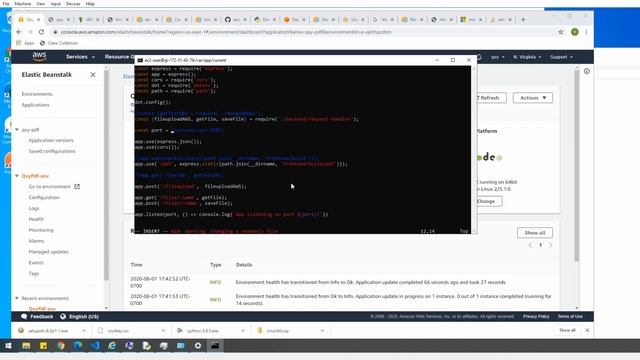Click Show all in downloads bar

pyautogui.click(x=567, y=330)
